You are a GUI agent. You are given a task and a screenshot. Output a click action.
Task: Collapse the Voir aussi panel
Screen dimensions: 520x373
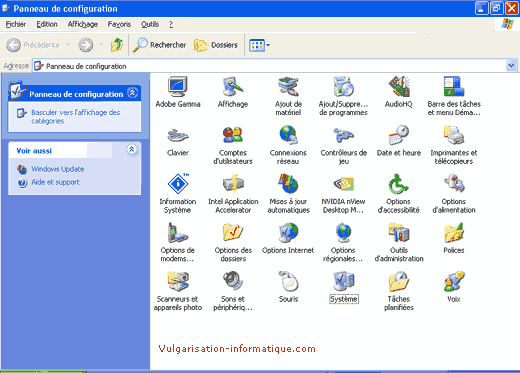point(132,149)
